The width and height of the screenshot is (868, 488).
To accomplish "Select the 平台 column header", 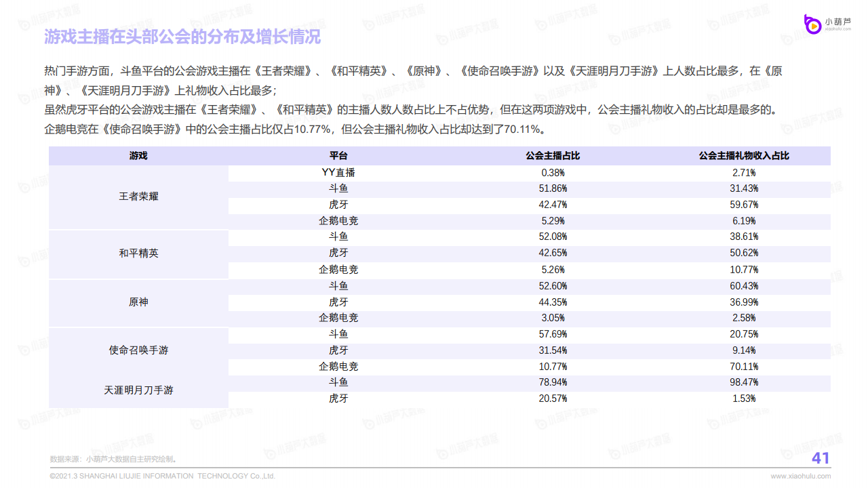I will click(338, 156).
